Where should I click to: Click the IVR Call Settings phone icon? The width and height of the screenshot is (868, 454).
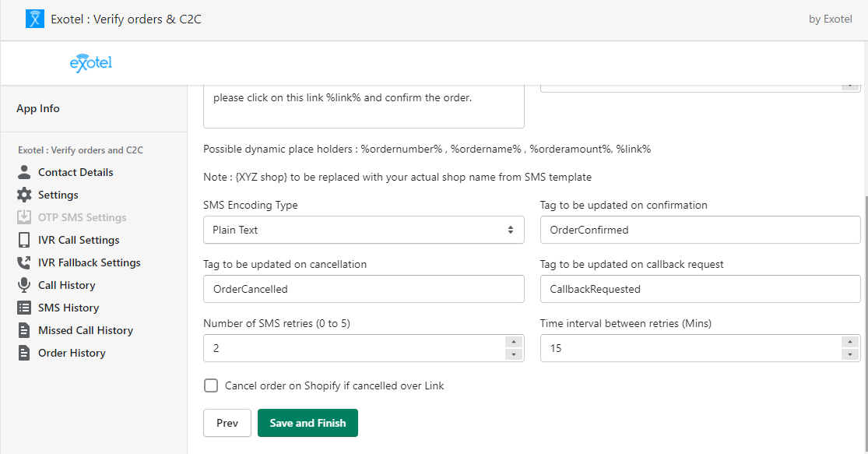coord(24,240)
